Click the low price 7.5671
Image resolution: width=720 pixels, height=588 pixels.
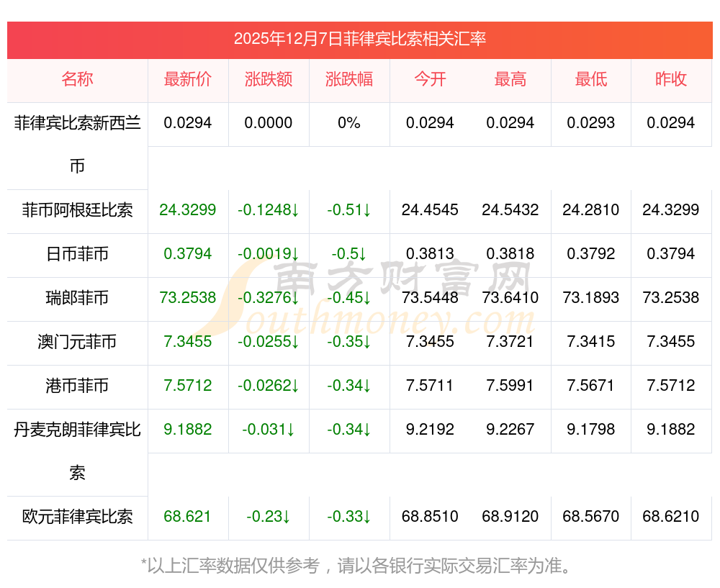tap(591, 385)
